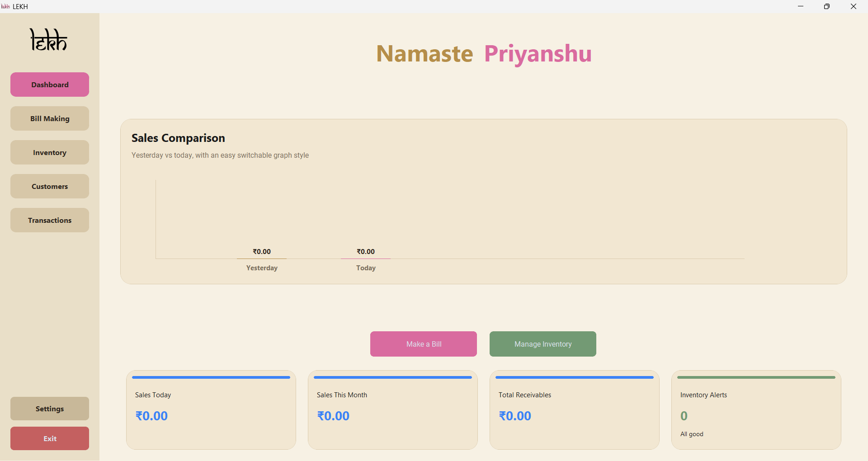The height and width of the screenshot is (461, 868).
Task: Click the Make a Bill button
Action: [x=423, y=343]
